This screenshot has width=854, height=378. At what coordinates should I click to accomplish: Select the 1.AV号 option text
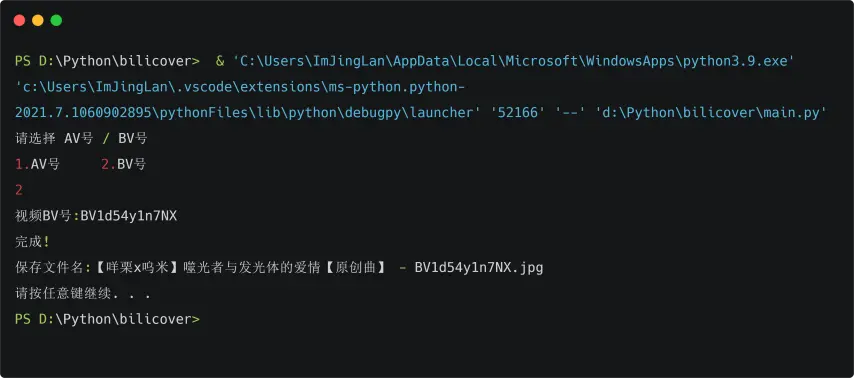pos(38,164)
